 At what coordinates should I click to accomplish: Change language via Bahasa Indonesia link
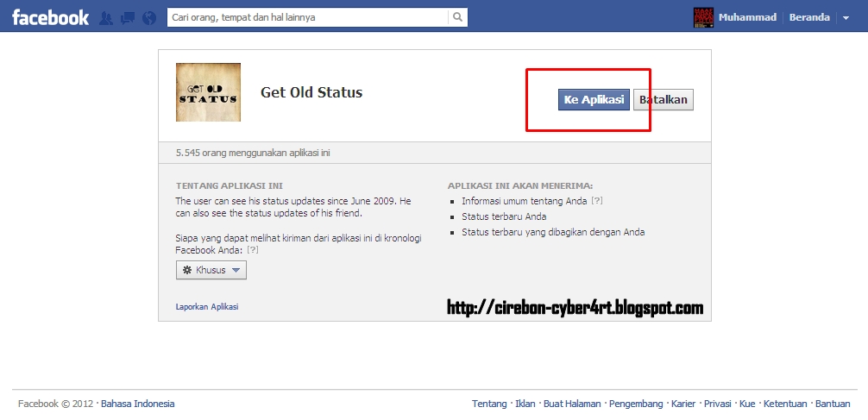(x=138, y=404)
